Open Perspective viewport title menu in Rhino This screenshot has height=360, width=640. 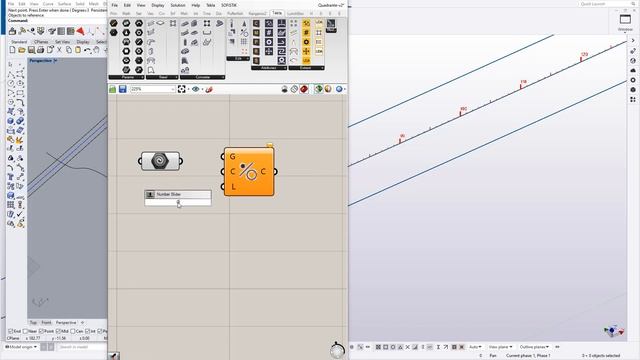tap(42, 60)
